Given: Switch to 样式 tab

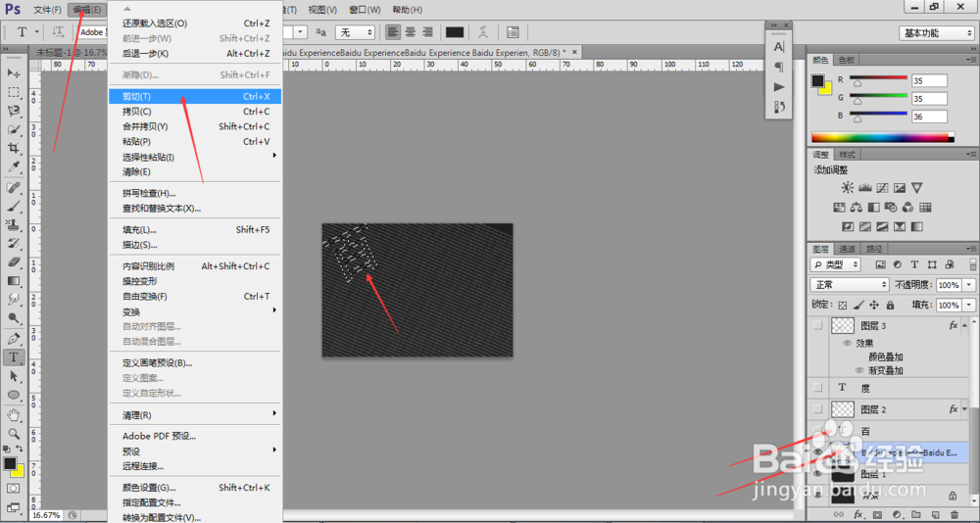Looking at the screenshot, I should (847, 155).
